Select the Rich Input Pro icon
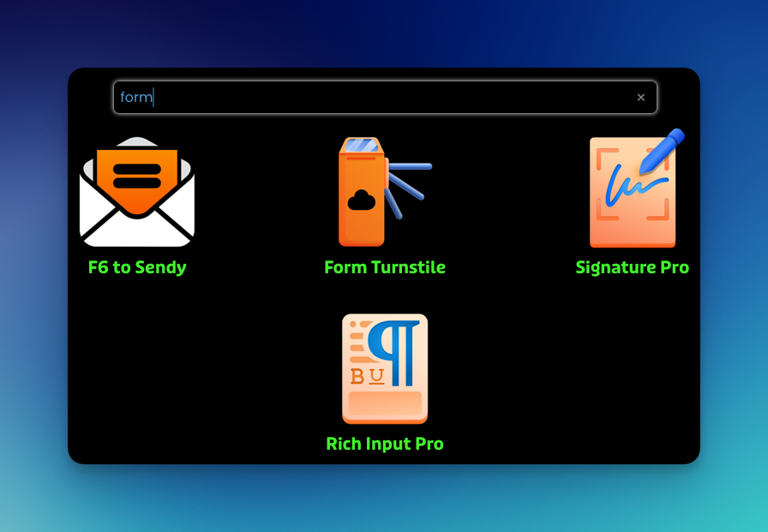768x532 pixels. (384, 368)
